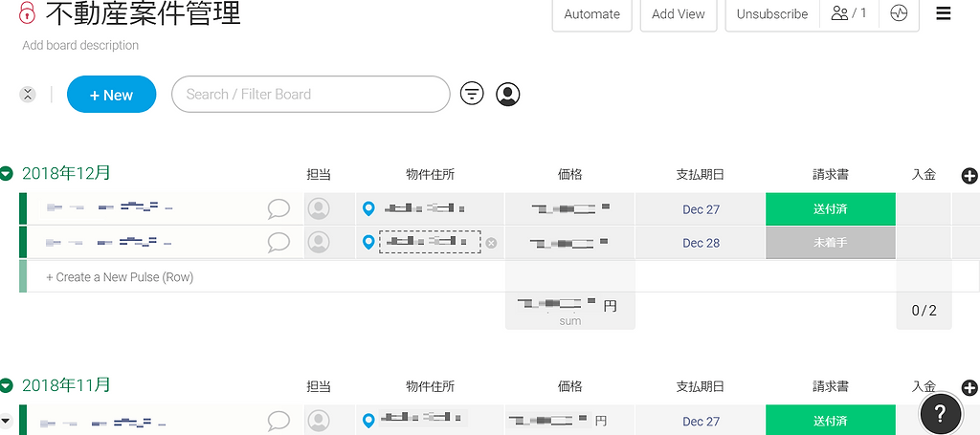Open row menu arrow for November item
This screenshot has width=980, height=435.
point(7,421)
